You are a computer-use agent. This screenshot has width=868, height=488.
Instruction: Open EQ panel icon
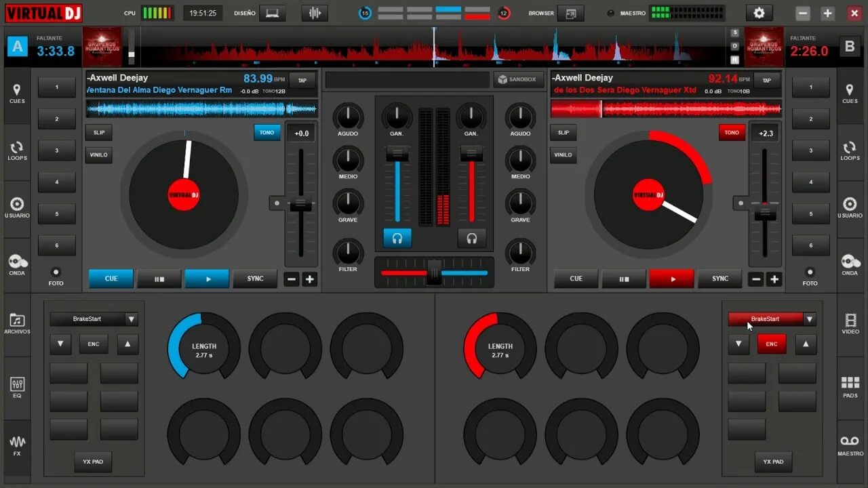(x=17, y=388)
